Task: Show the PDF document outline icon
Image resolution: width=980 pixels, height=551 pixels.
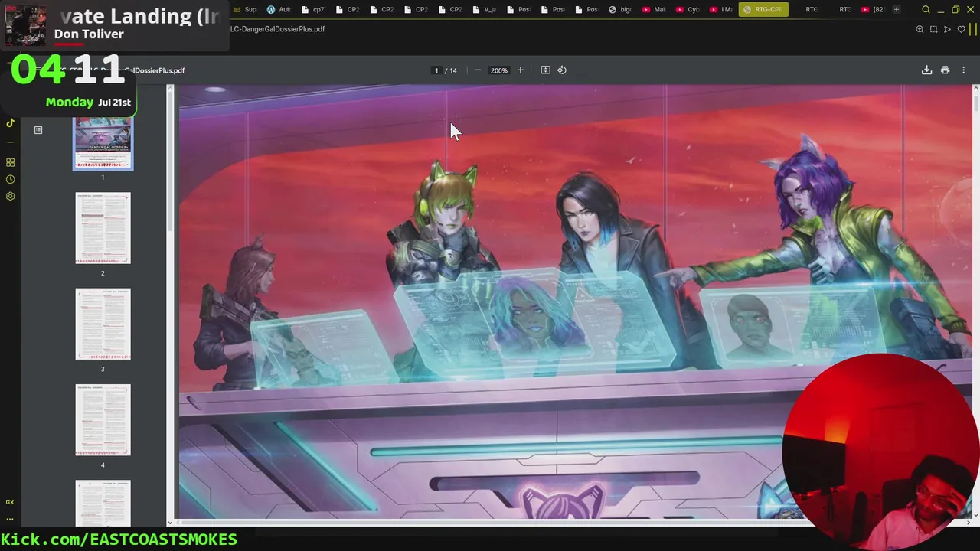Action: 38,130
